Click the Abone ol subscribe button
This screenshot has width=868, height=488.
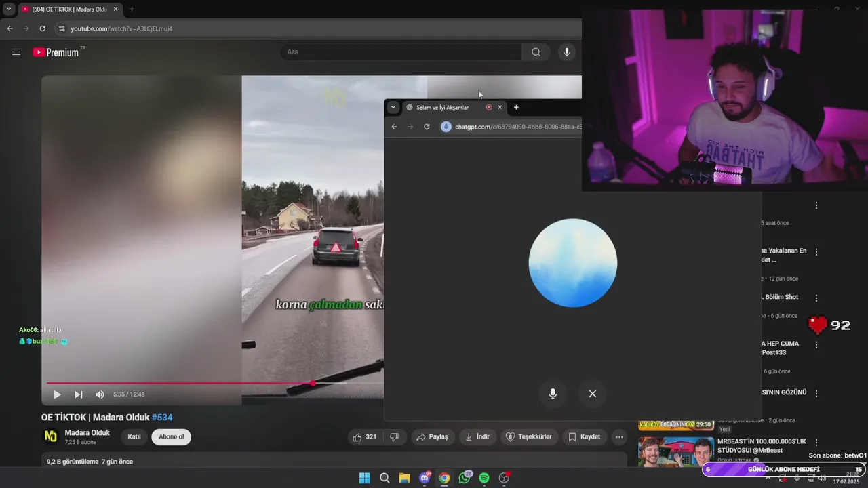point(171,436)
